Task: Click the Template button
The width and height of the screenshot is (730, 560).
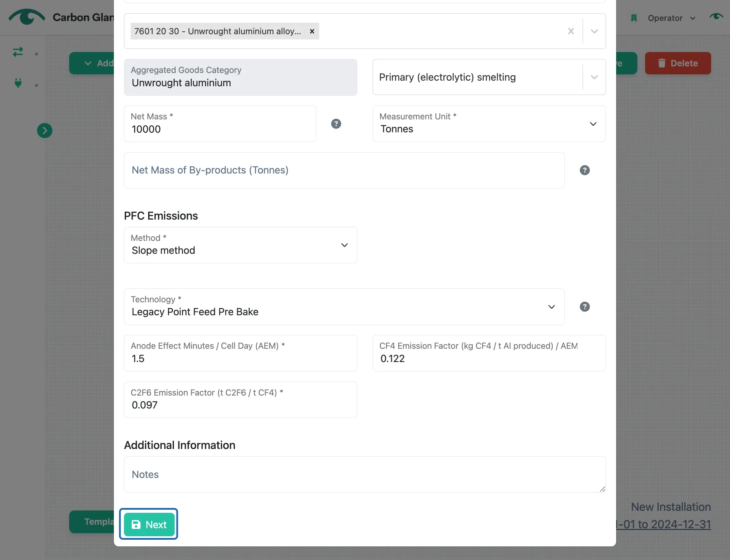Action: click(x=92, y=522)
